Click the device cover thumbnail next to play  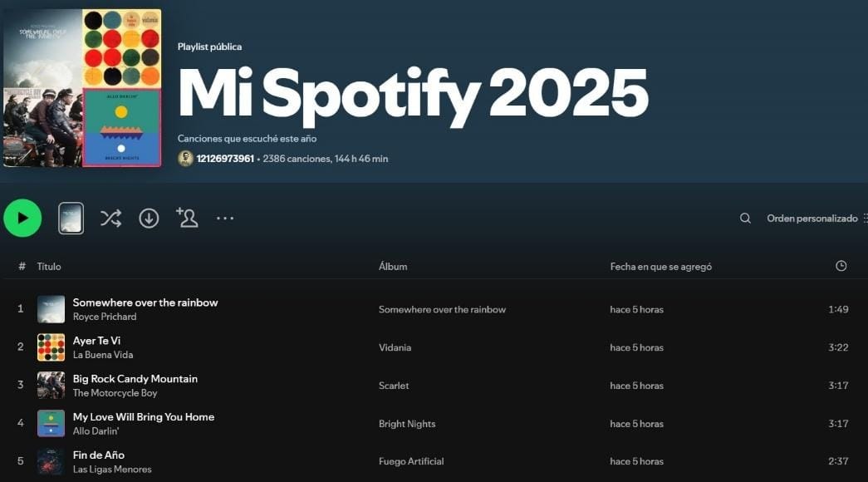pyautogui.click(x=71, y=217)
